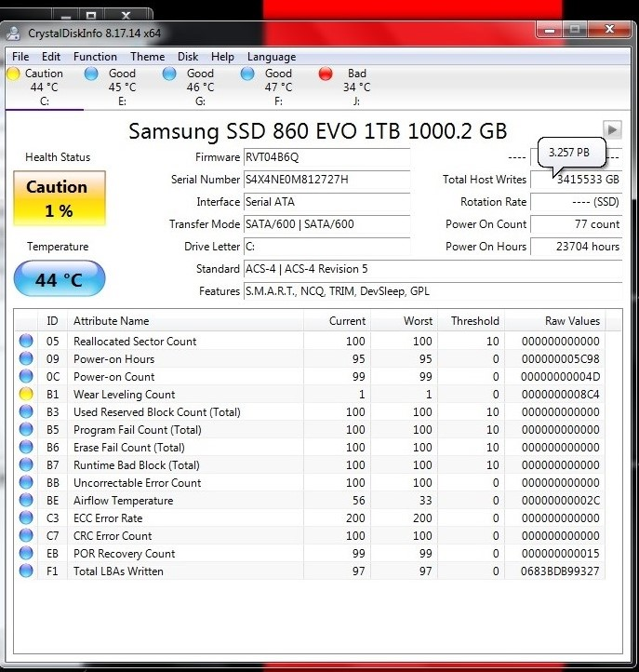Open the Function menu
This screenshot has width=639, height=672.
click(x=95, y=57)
